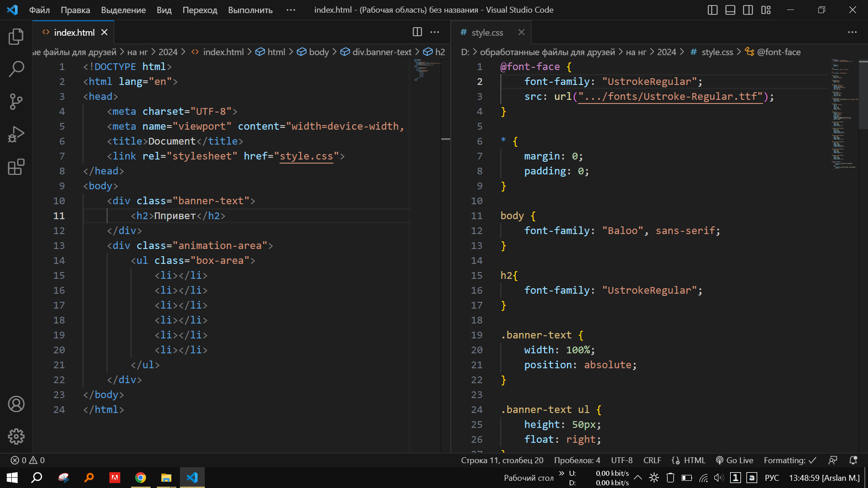Open the Manage gear menu

click(16, 436)
